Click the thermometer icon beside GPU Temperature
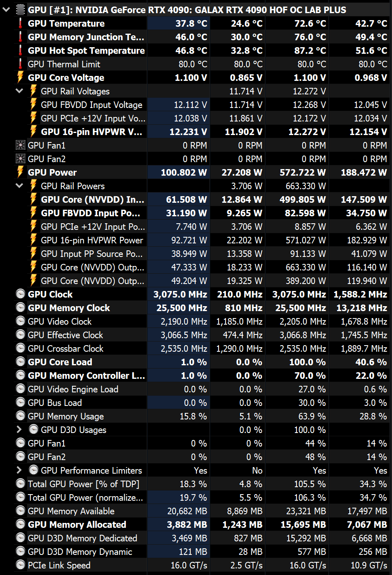Image resolution: width=392 pixels, height=575 pixels. click(x=21, y=23)
